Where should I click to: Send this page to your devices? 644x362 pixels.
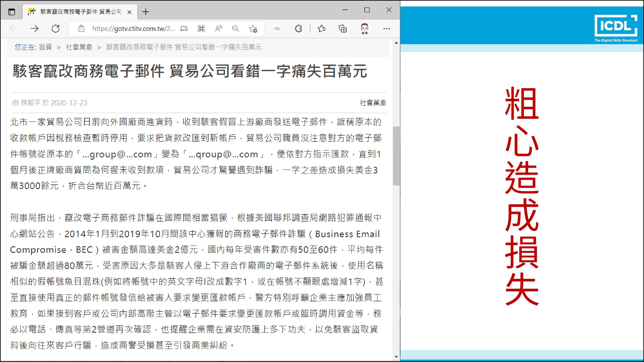(x=184, y=29)
